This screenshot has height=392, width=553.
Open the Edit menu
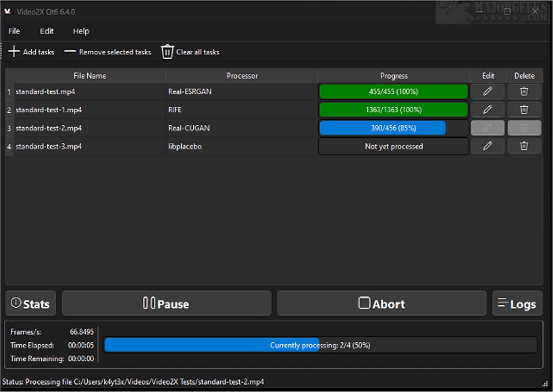coord(46,31)
